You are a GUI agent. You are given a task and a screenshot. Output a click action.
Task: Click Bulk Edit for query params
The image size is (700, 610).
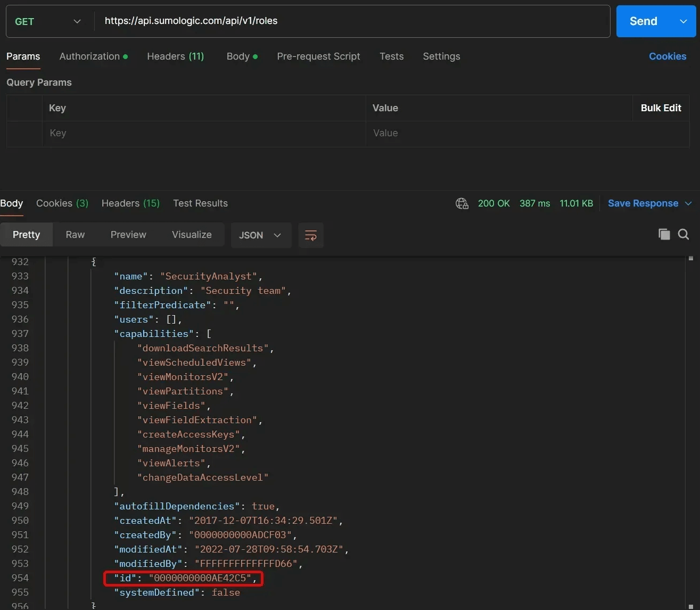tap(661, 108)
